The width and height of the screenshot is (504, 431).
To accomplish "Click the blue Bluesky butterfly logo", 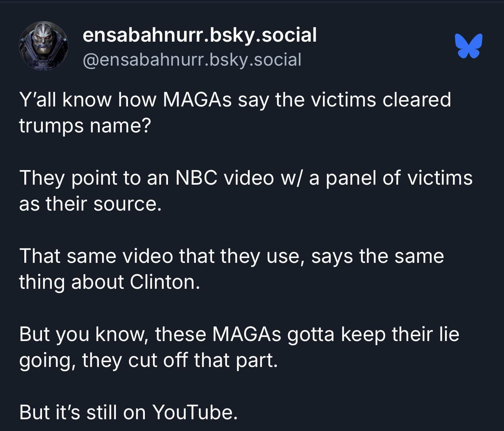I will pos(468,46).
